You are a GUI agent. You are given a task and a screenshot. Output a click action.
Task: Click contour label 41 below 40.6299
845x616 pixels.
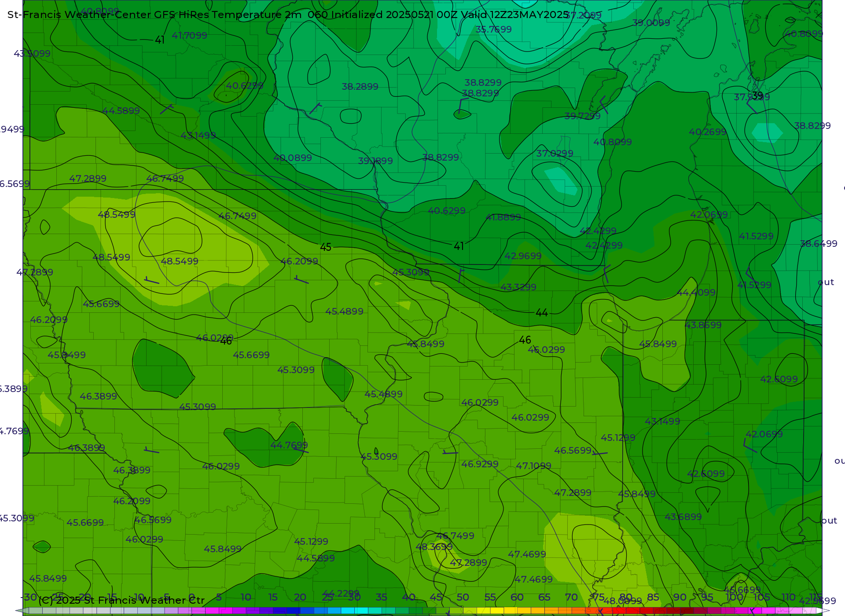click(459, 246)
